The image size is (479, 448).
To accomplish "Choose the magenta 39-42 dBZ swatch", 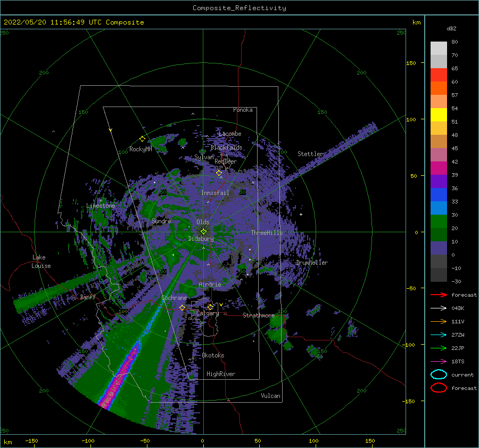I will click(x=439, y=168).
